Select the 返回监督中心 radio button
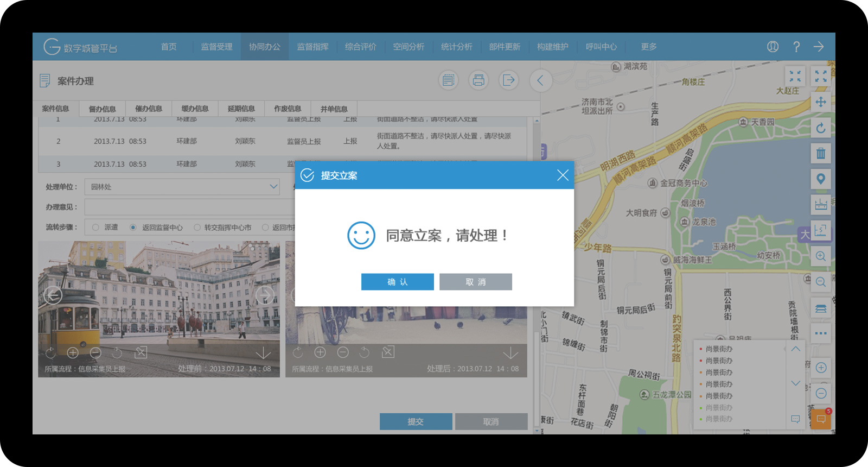Image resolution: width=868 pixels, height=467 pixels. coord(133,228)
